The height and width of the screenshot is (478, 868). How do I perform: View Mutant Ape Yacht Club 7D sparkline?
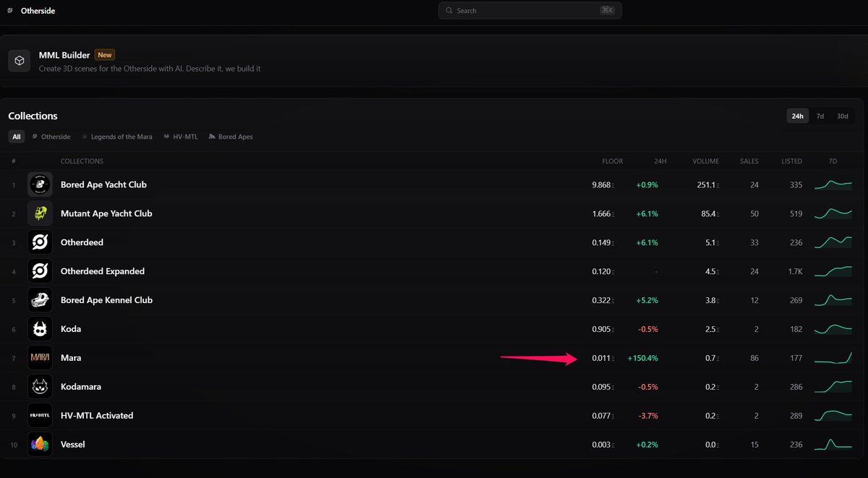coord(833,213)
